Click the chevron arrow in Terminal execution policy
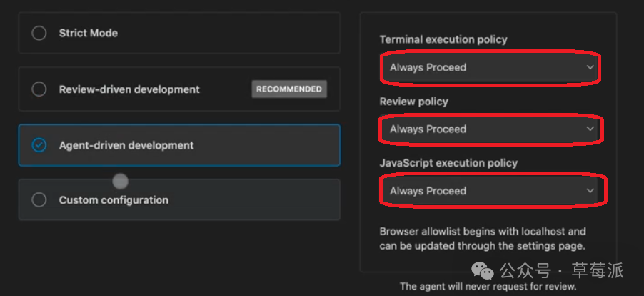 click(590, 68)
